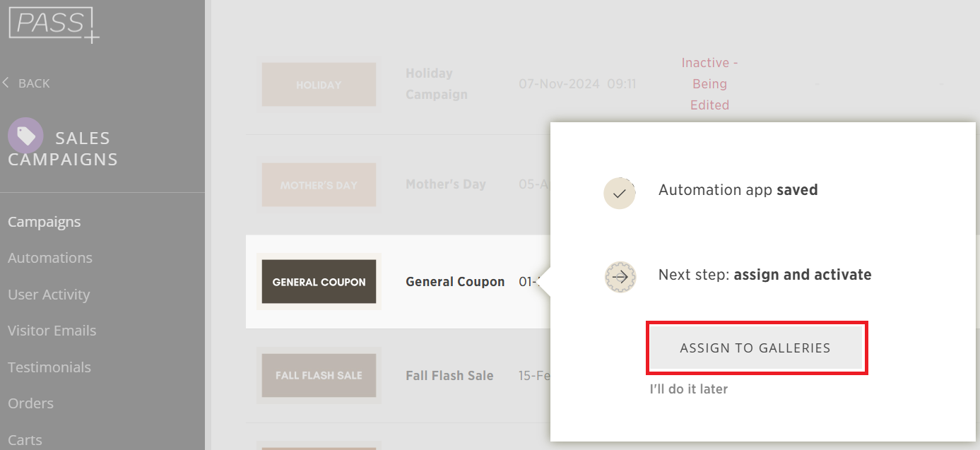The height and width of the screenshot is (450, 980).
Task: Click the Sales Campaigns tag icon
Action: coord(25,135)
